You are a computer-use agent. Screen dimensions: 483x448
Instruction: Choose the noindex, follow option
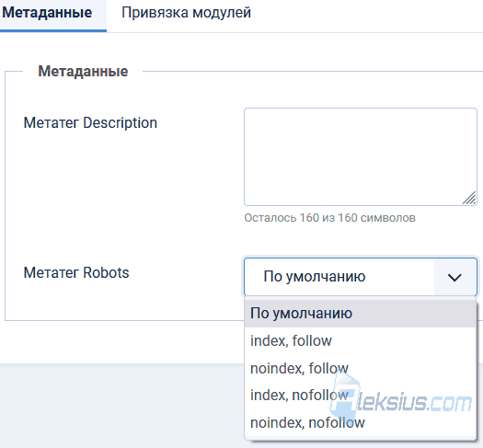coord(361,368)
